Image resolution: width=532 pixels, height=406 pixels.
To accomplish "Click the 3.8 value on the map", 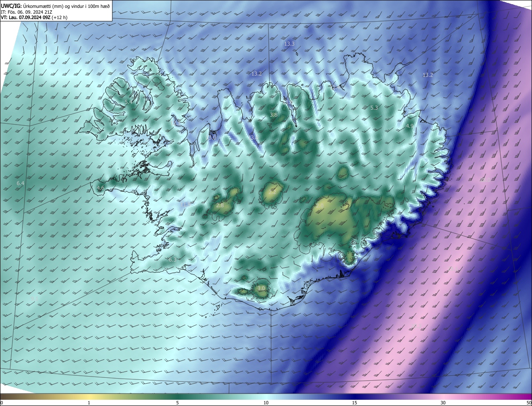I will (273, 115).
